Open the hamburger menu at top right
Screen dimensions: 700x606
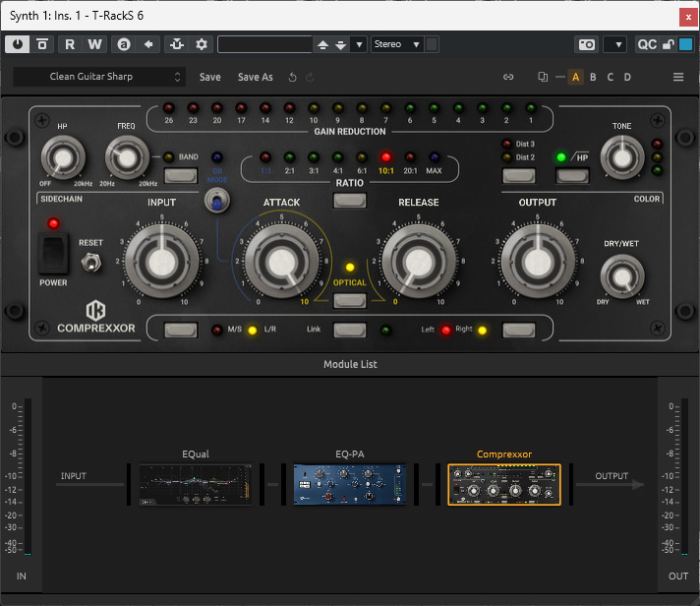[x=678, y=77]
